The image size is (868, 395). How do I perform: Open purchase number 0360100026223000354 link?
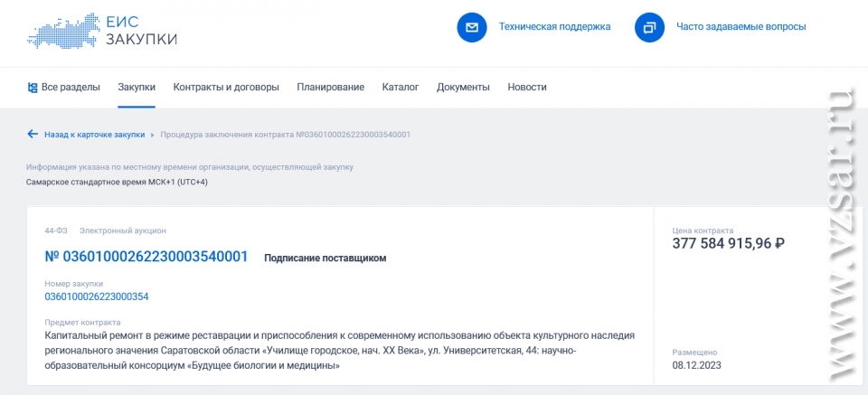point(97,296)
